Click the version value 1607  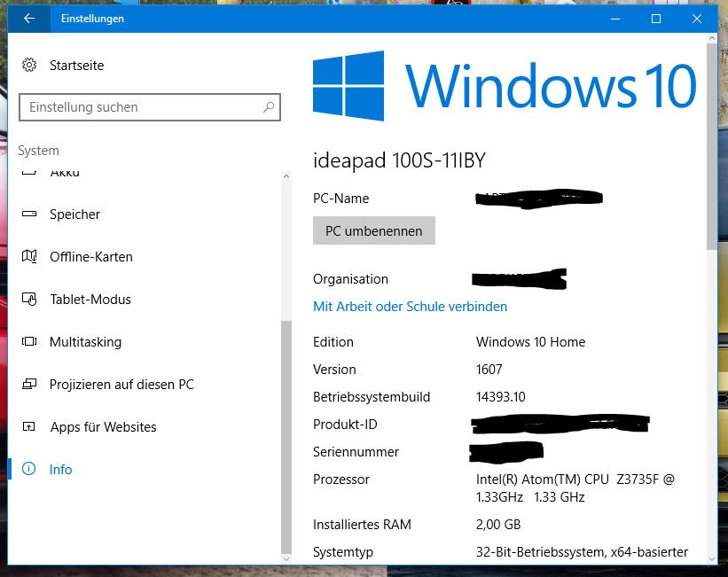tap(489, 370)
